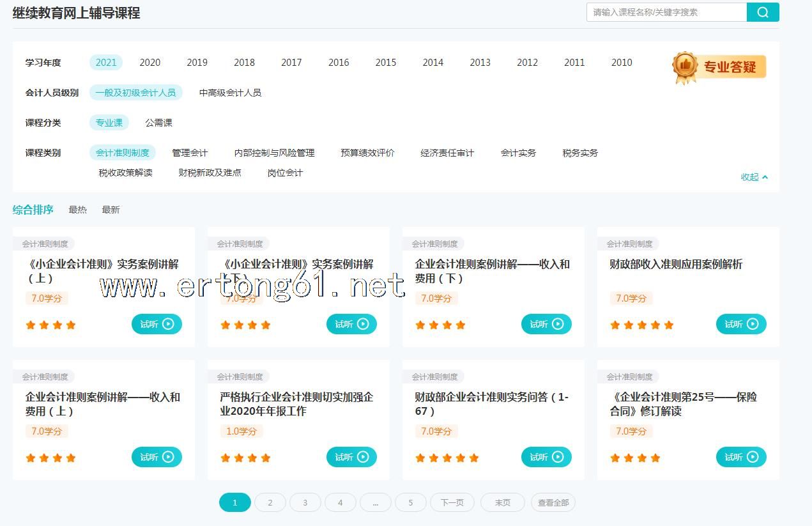Show all courses with 查看全部
812x526 pixels.
pyautogui.click(x=553, y=503)
